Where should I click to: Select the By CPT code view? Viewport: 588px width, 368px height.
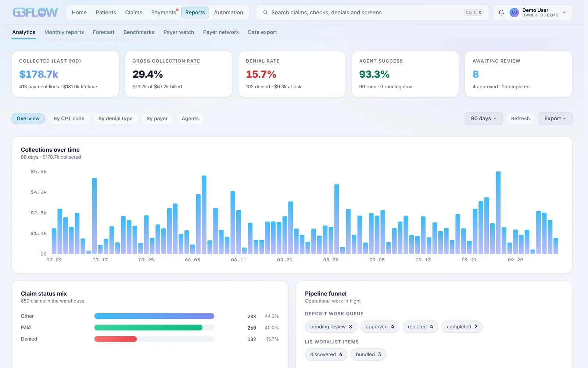(x=69, y=118)
